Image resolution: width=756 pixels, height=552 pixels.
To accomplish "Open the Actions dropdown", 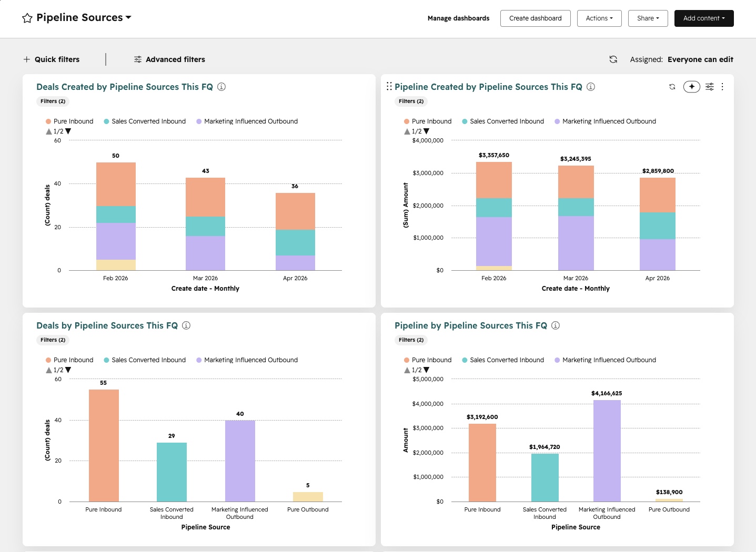I will (599, 18).
